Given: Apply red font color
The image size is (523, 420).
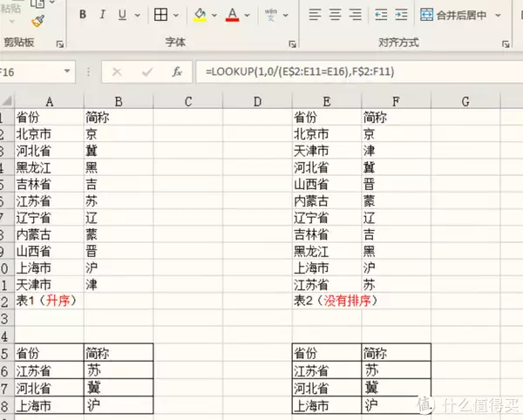Looking at the screenshot, I should point(233,15).
